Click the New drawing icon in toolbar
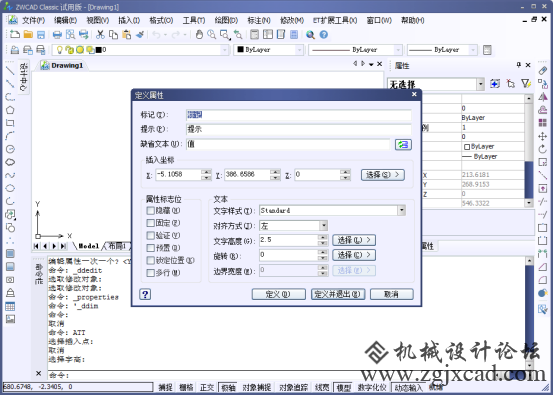This screenshot has width=553, height=395. coord(15,35)
